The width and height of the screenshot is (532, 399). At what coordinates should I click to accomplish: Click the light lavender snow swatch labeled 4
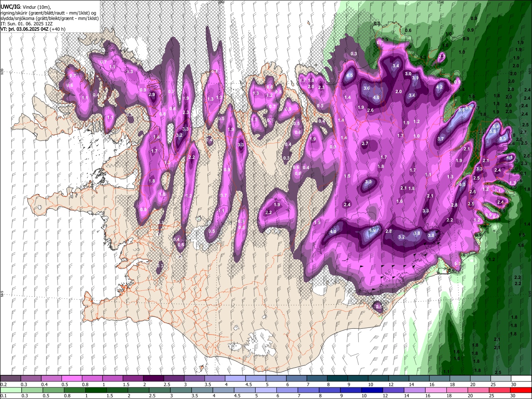(x=235, y=378)
